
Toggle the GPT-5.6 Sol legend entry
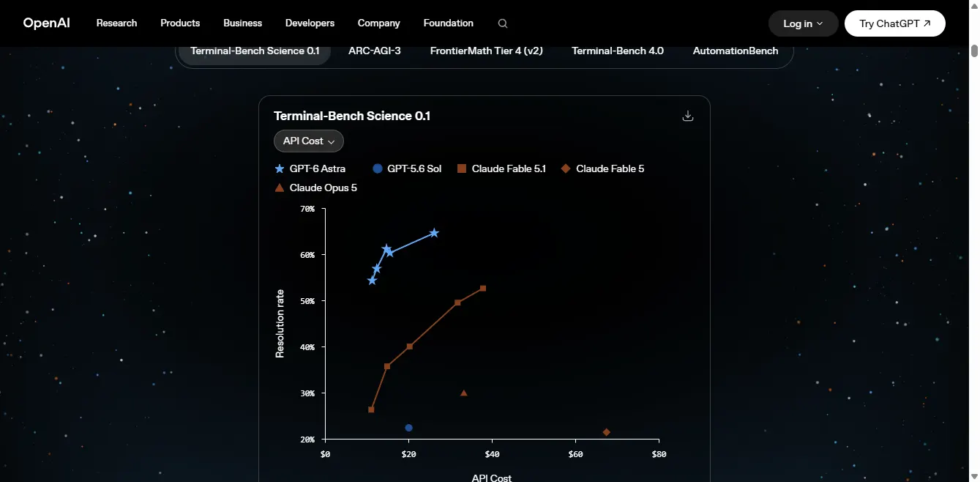pyautogui.click(x=407, y=168)
